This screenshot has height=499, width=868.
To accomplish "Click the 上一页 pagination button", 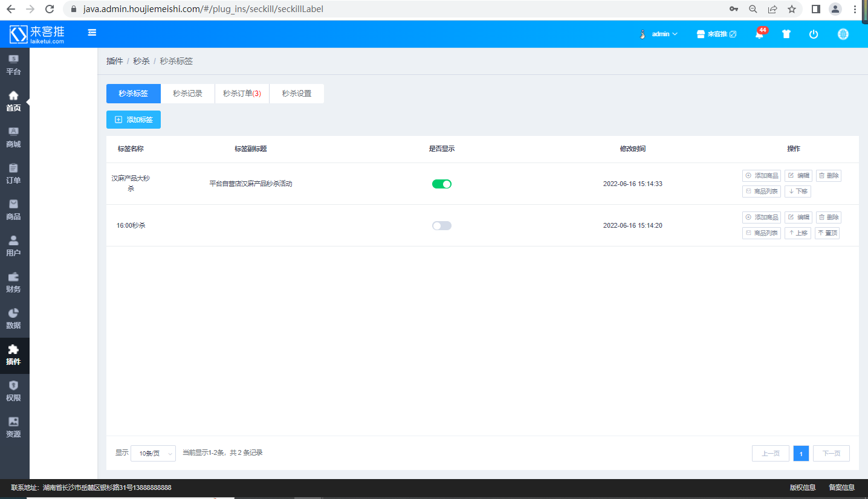I will 771,454.
